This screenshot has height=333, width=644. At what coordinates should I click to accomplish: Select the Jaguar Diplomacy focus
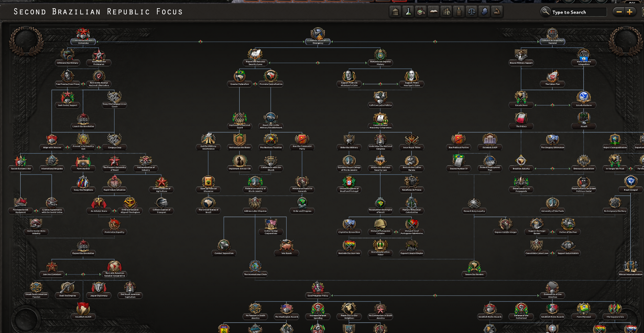99,290
